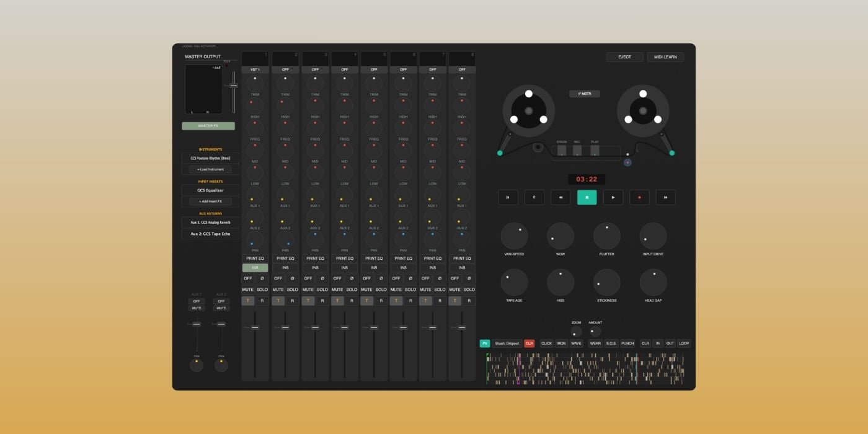Click the HISS knob
Viewport: 868px width, 434px height.
coord(560,282)
